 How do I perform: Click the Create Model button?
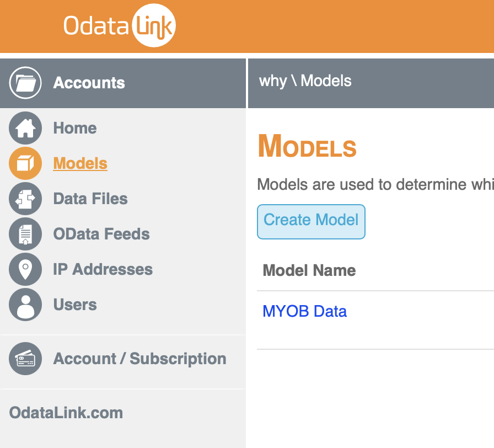(x=312, y=222)
